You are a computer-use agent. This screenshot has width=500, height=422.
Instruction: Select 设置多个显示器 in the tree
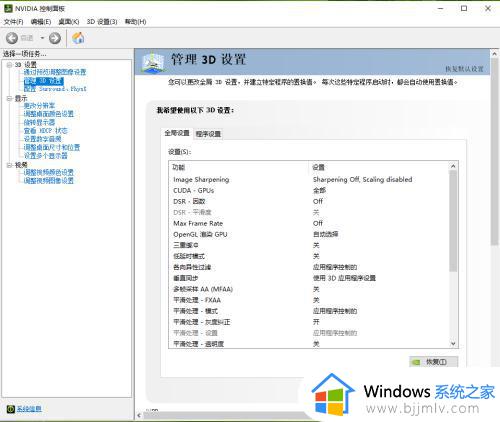(x=46, y=156)
